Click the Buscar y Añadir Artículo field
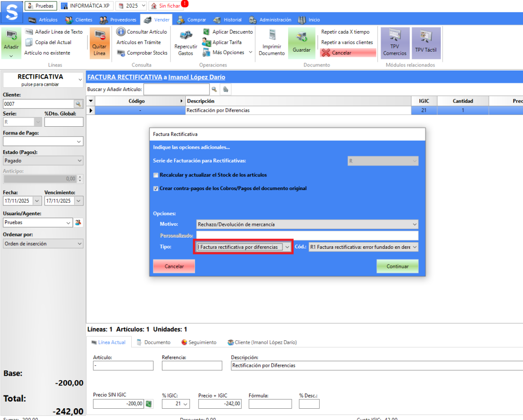This screenshot has height=420, width=523. (x=176, y=89)
